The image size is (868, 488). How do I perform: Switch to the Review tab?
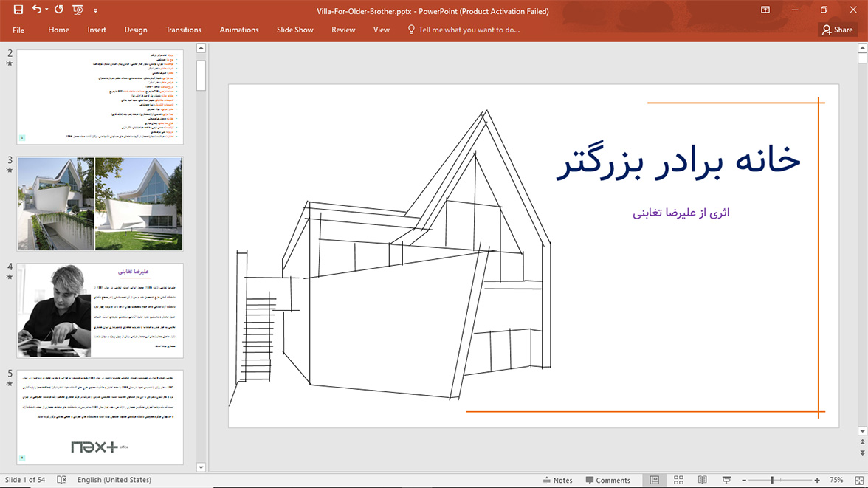343,30
